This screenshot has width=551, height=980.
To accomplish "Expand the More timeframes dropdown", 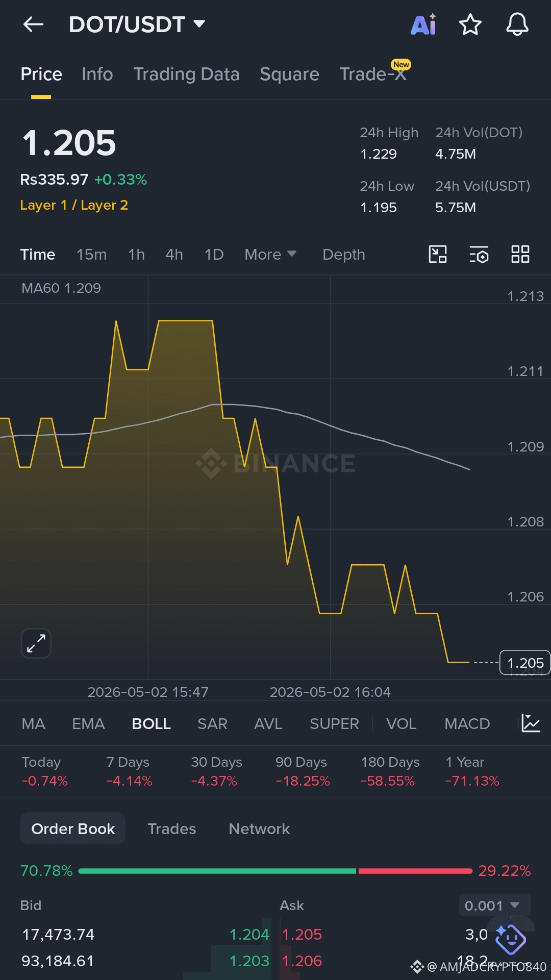I will [270, 254].
